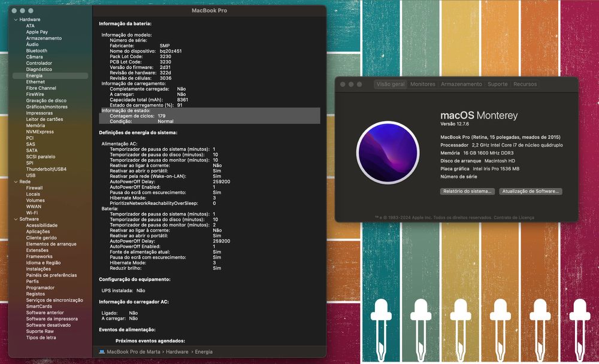Select Câmara in the sidebar

(34, 57)
